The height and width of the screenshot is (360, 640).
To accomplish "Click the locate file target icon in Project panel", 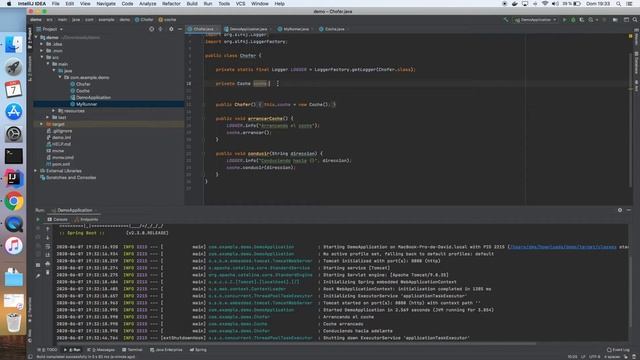I will coord(151,29).
